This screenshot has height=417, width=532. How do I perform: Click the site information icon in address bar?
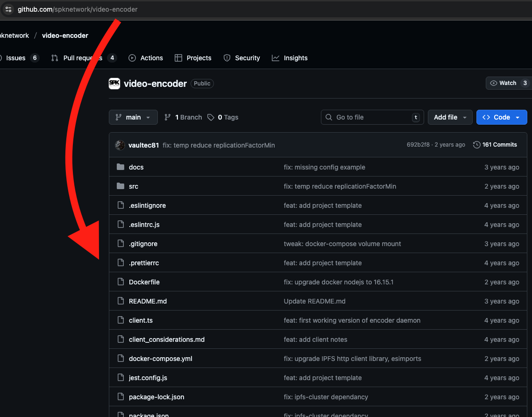point(8,9)
